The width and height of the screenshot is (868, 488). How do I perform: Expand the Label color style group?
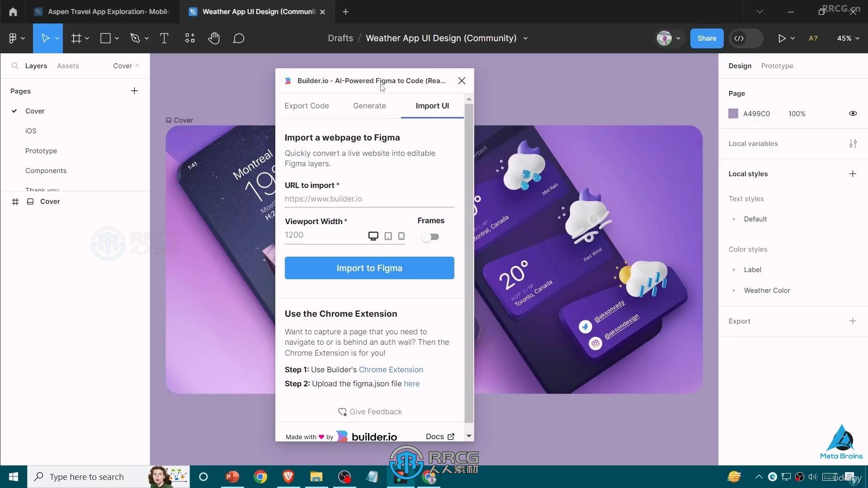coord(734,270)
